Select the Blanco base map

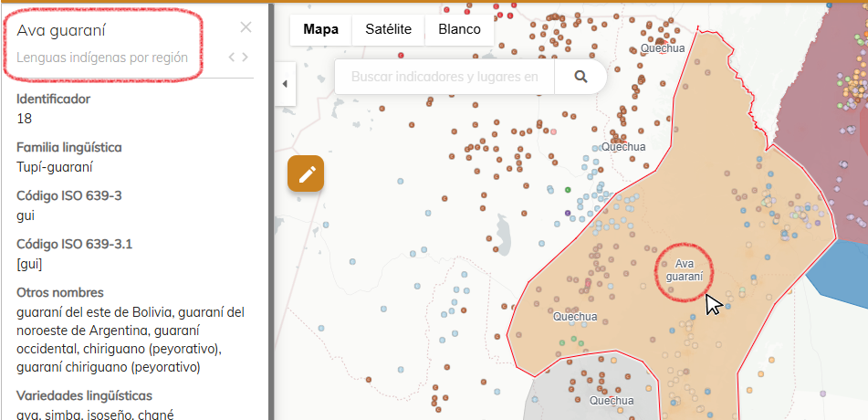(x=459, y=29)
